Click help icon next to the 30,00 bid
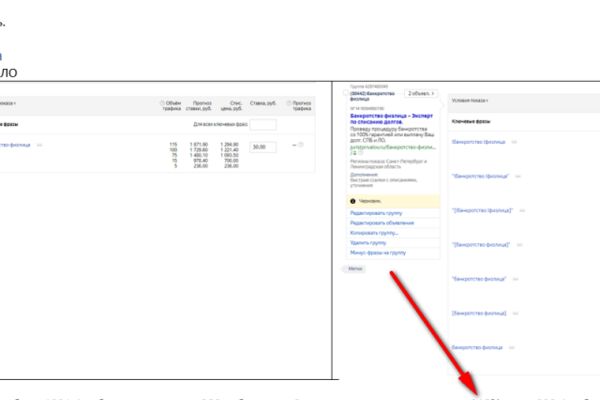600x400 pixels. pos(301,145)
